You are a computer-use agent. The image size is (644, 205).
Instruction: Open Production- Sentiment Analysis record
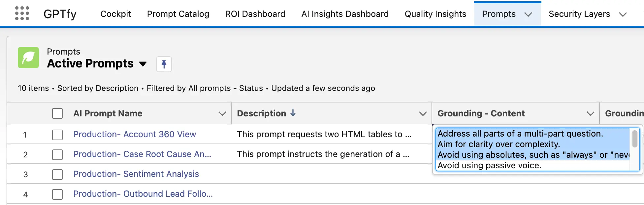pyautogui.click(x=136, y=174)
